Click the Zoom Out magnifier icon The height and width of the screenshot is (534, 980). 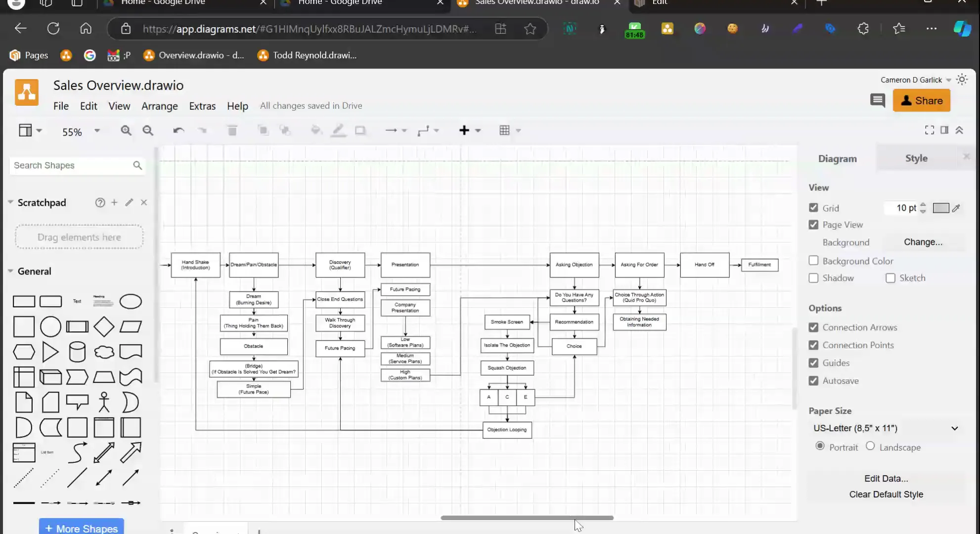[148, 131]
